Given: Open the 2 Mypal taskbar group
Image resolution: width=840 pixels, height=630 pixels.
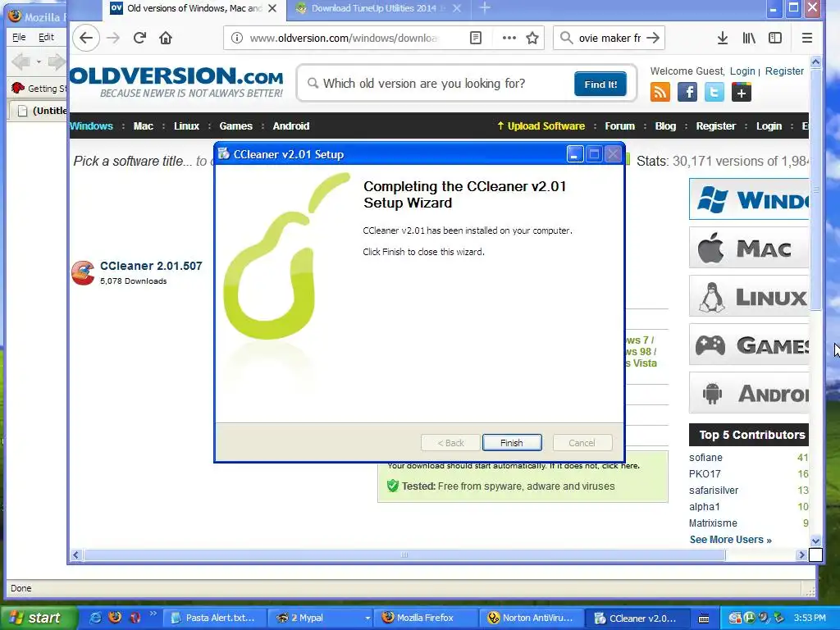Looking at the screenshot, I should coord(320,619).
